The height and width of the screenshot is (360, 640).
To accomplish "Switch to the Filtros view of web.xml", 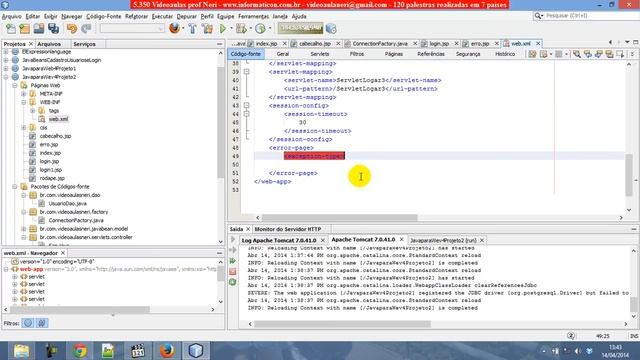I will point(357,54).
